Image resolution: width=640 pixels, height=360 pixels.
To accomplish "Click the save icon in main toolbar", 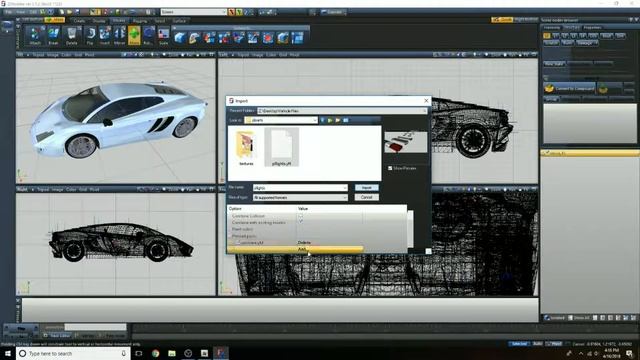I will tap(77, 12).
